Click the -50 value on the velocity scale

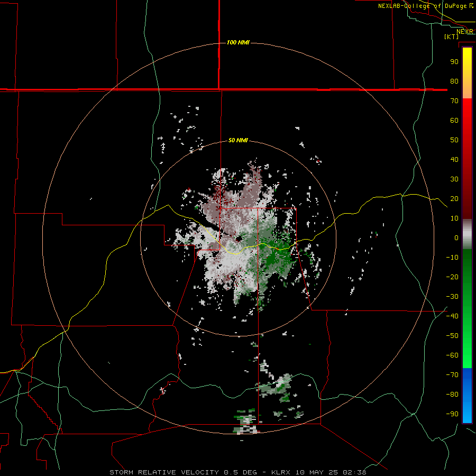click(452, 336)
